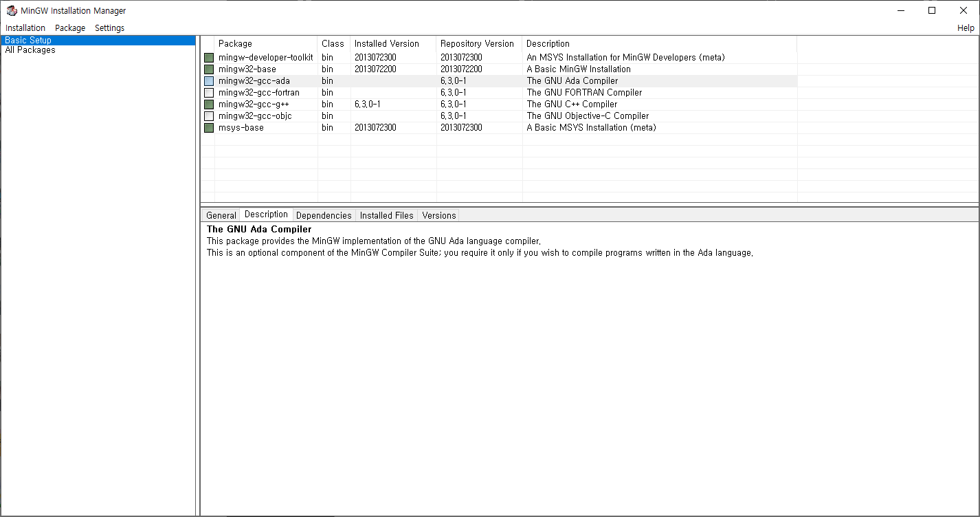Select the mingw32-base package name
The image size is (980, 517).
(x=247, y=69)
